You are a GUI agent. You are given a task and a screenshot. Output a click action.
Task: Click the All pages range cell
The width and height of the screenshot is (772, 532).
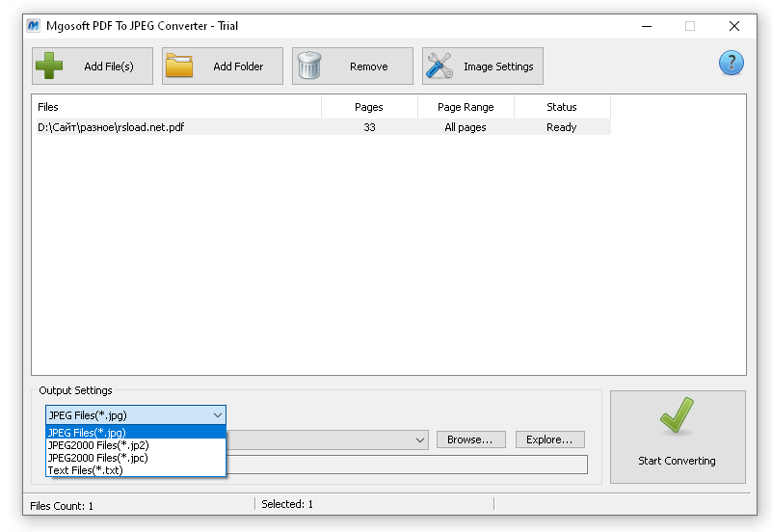[466, 127]
